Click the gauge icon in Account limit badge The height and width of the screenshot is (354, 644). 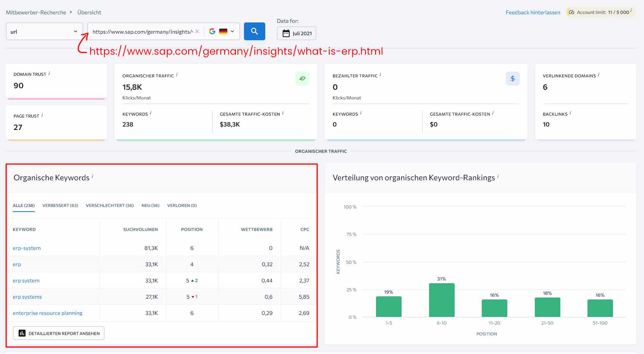[572, 12]
